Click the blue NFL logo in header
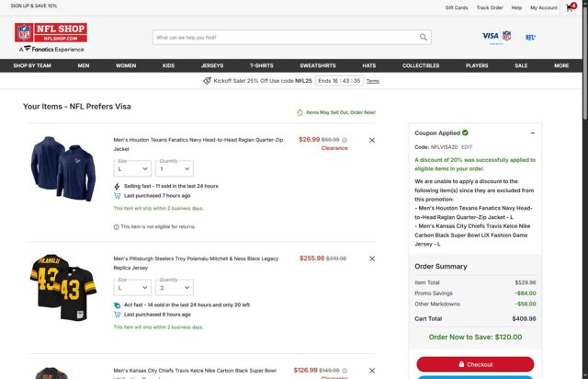The image size is (588, 379). 530,37
